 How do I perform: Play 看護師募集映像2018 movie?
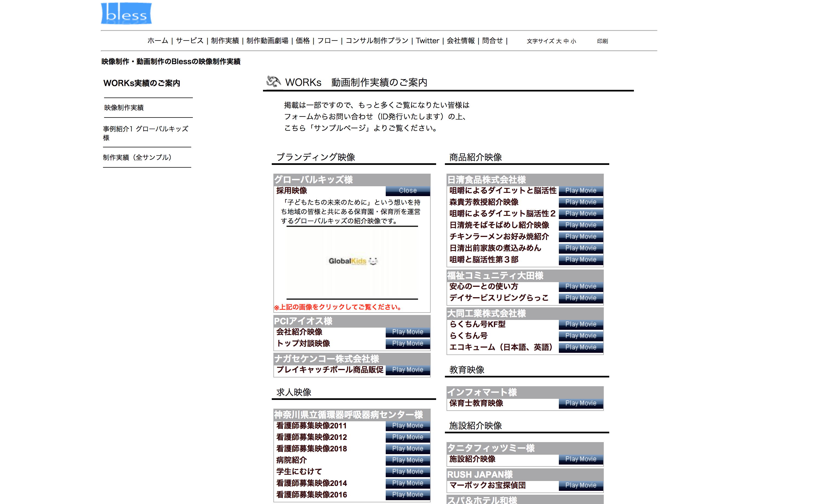[408, 449]
